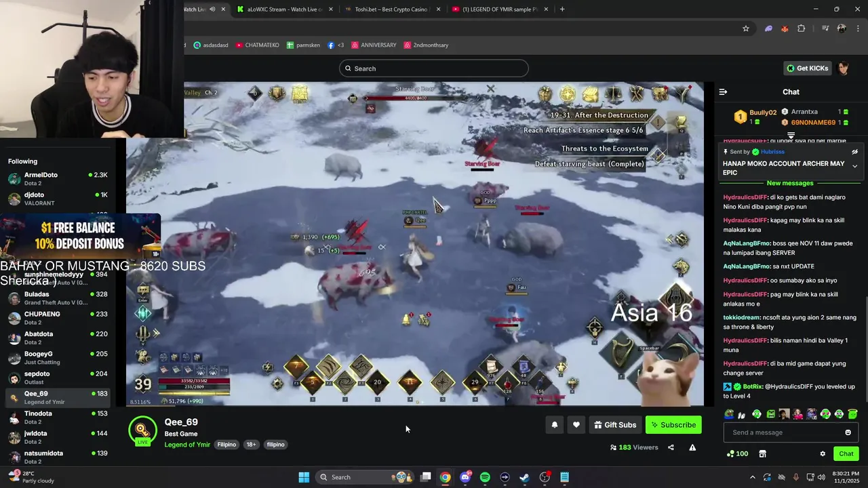Close the Toshi.bet tab
868x488 pixels.
point(438,9)
